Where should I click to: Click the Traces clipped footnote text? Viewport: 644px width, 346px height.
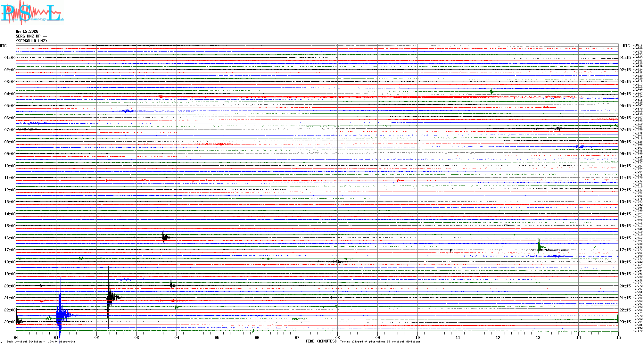380,342
